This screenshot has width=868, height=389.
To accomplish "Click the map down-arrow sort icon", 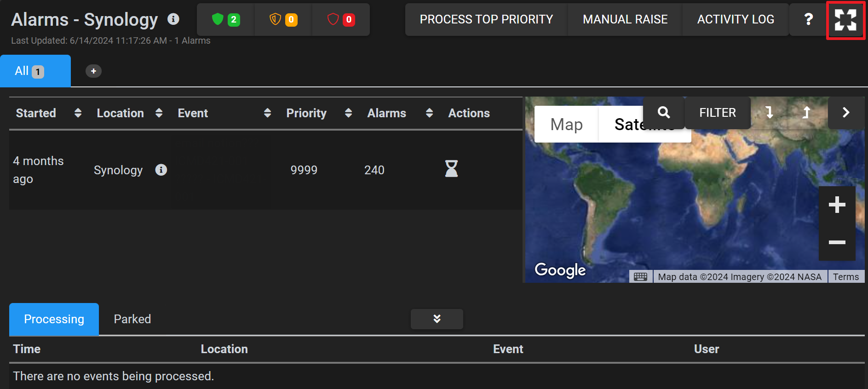I will coord(769,113).
